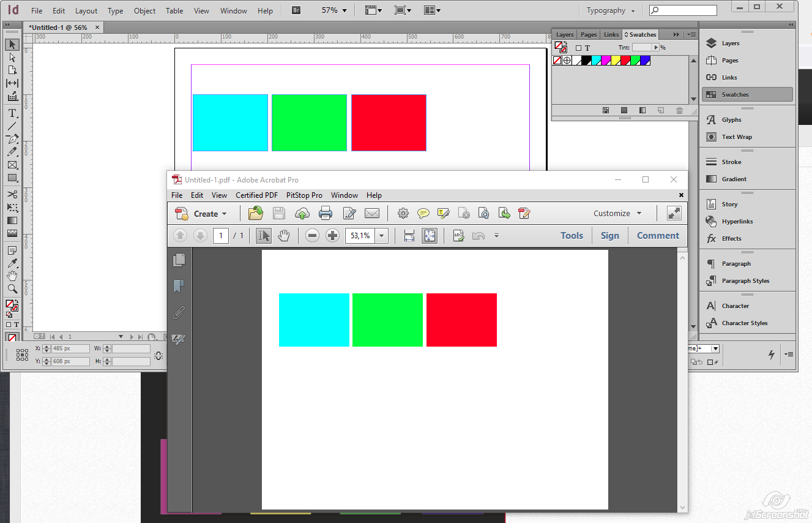Image resolution: width=812 pixels, height=523 pixels.
Task: Open Acrobat PitStop Pro menu
Action: pyautogui.click(x=304, y=195)
